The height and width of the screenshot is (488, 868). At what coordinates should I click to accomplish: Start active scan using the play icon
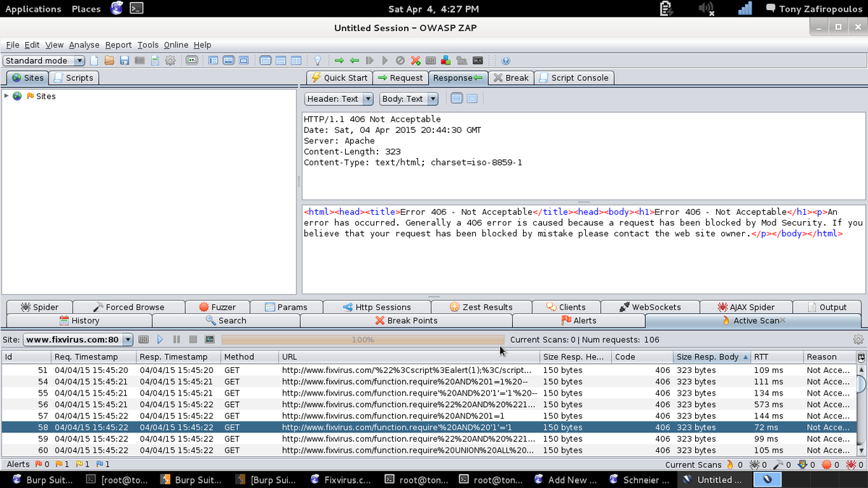pos(160,339)
